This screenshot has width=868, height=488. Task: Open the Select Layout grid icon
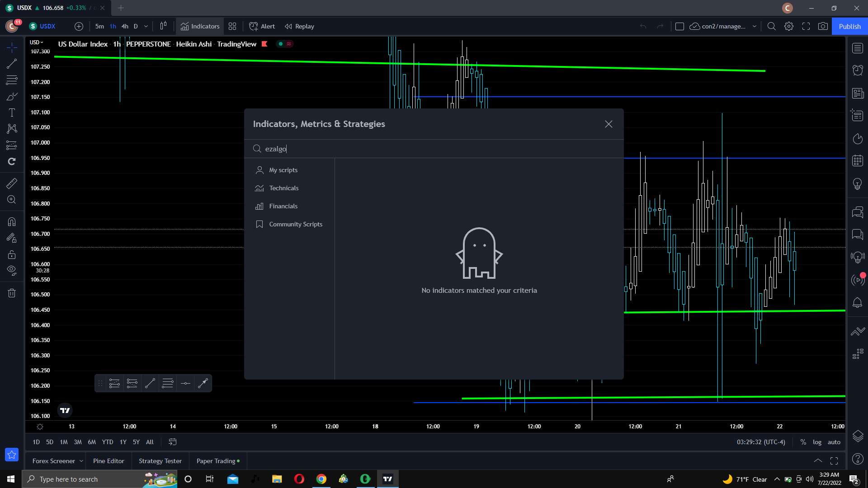232,26
